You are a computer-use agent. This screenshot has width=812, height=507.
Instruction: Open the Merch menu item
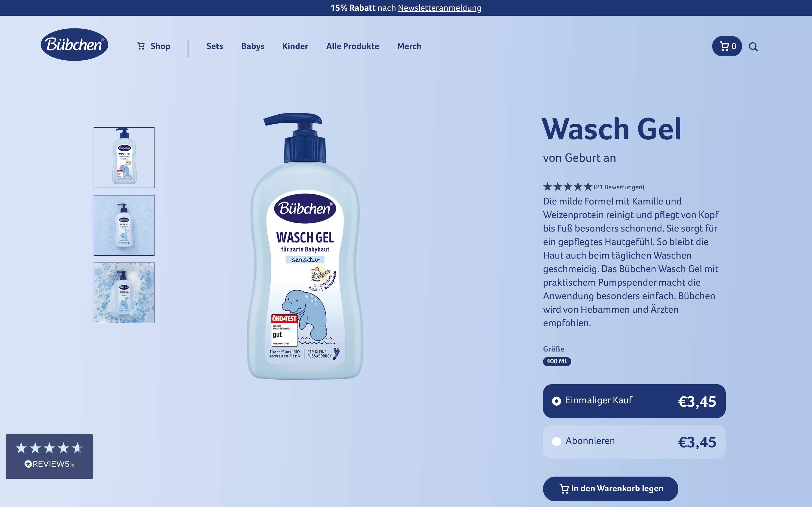[409, 46]
